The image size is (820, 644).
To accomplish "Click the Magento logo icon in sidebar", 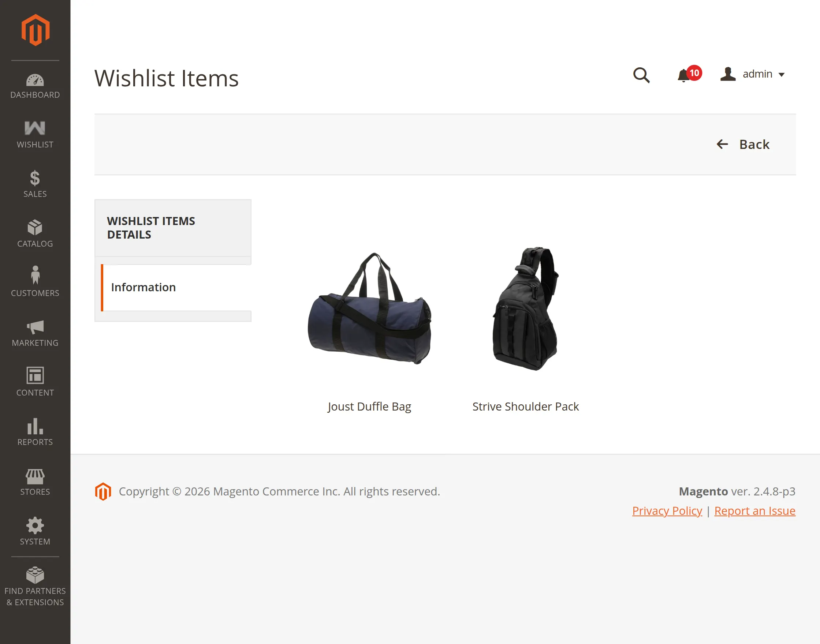I will click(35, 30).
